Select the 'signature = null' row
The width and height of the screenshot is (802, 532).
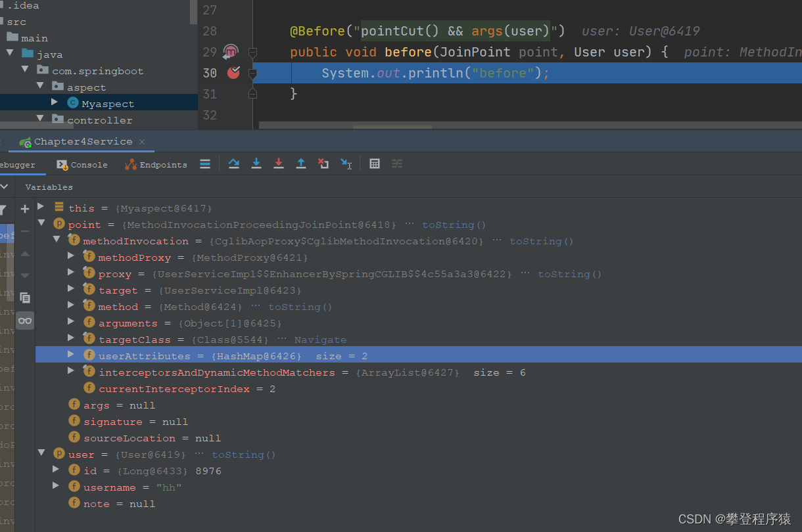point(419,422)
